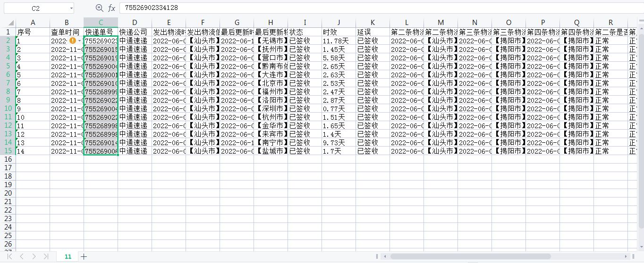Click the 【营口市】 cell
Image resolution: width=644 pixels, height=263 pixels.
point(271,58)
